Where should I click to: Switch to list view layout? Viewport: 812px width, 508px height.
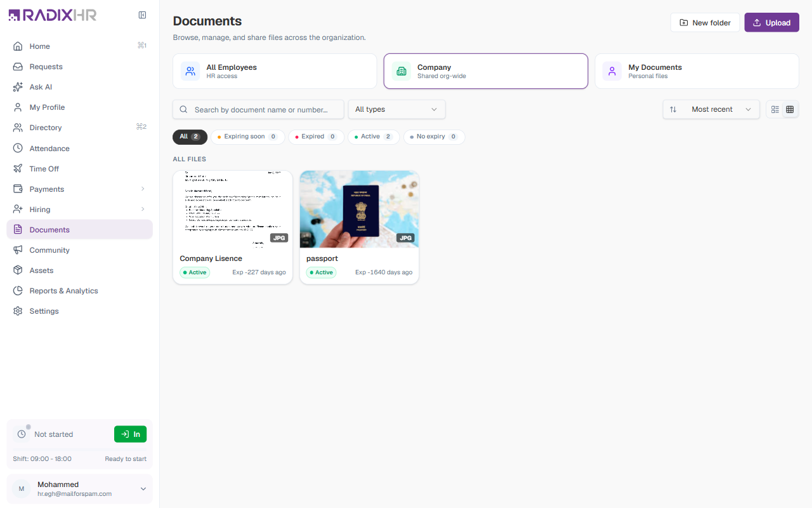coord(775,109)
